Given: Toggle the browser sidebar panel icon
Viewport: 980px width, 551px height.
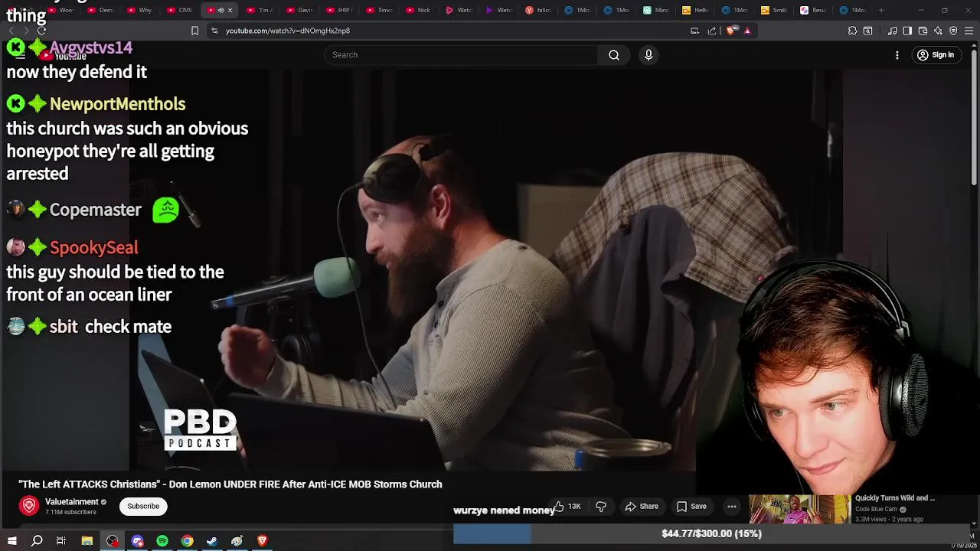Looking at the screenshot, I should (x=907, y=31).
